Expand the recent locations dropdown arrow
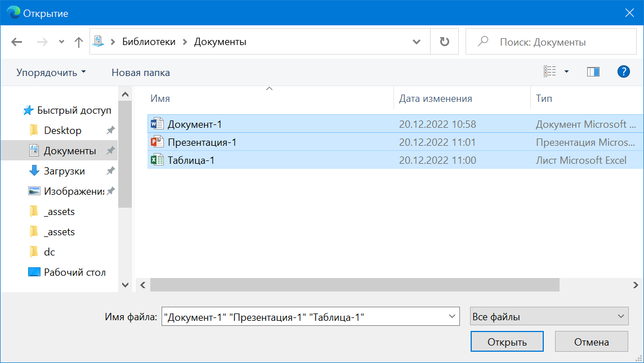 61,42
